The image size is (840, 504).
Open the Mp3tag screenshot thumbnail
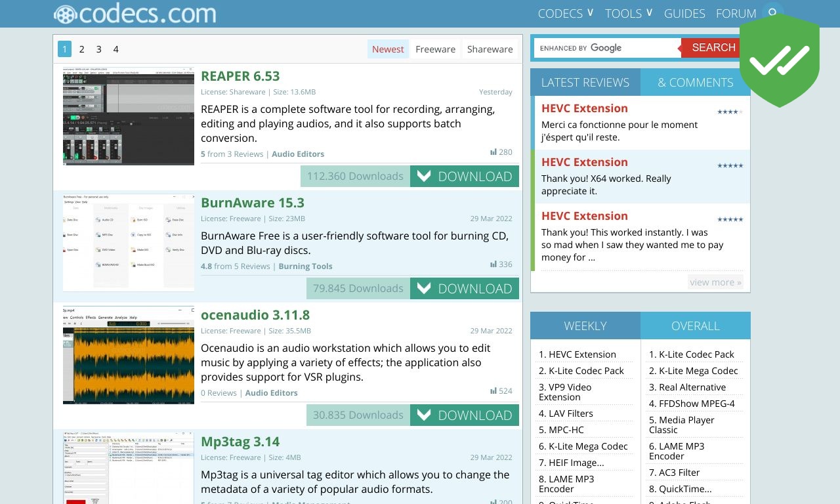(129, 468)
